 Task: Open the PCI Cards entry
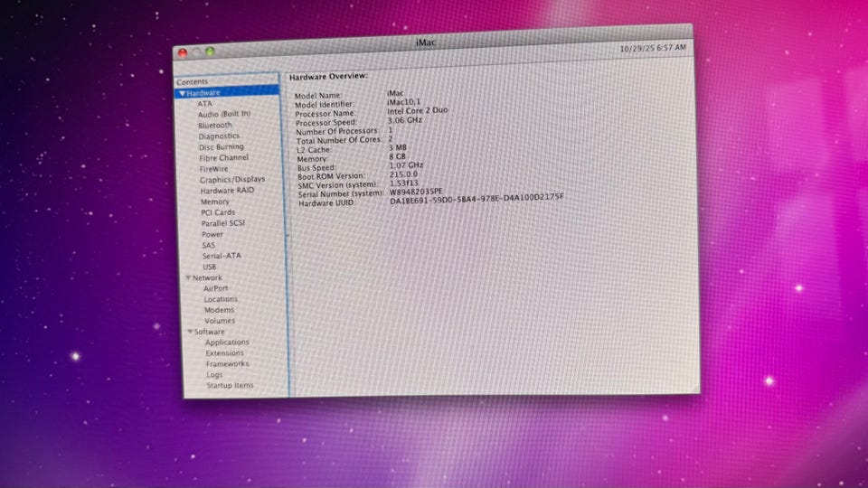click(x=218, y=212)
